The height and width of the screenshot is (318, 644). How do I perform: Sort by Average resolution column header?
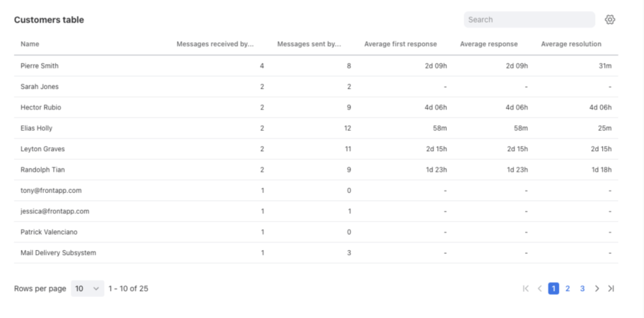click(x=571, y=44)
